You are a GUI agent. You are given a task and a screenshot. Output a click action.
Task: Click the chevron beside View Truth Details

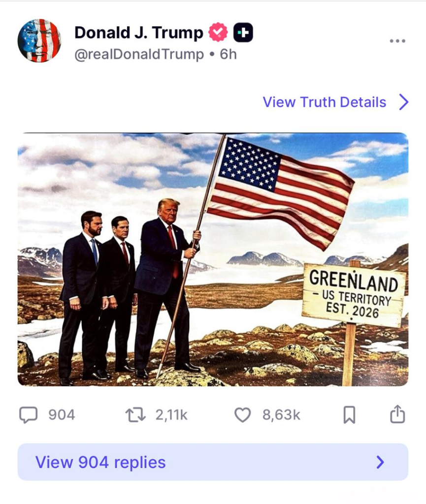404,102
